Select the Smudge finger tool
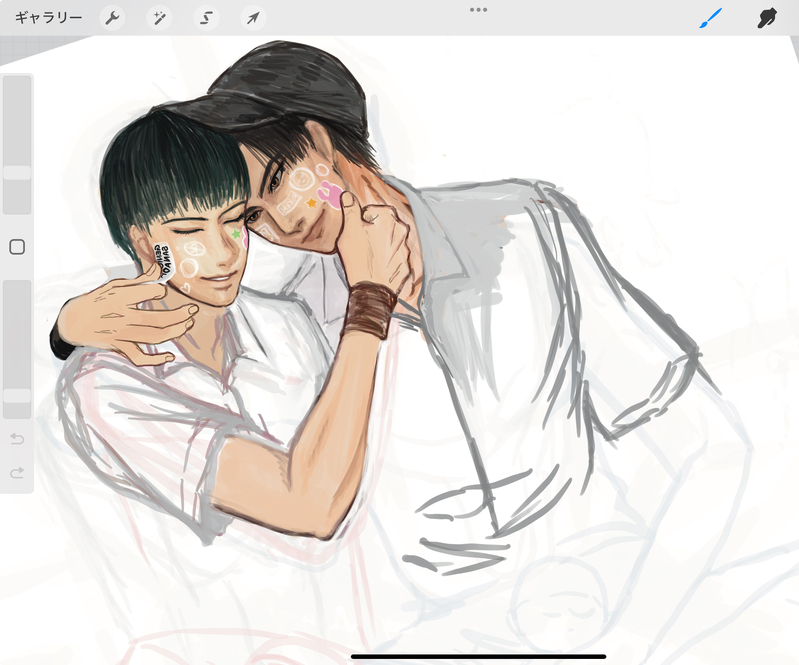The width and height of the screenshot is (799, 665). pos(766,18)
